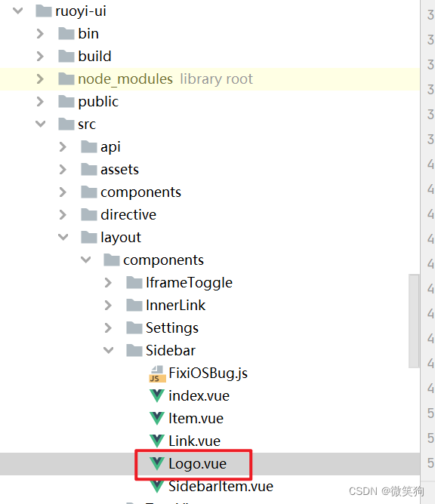Collapse the src folder chevron
The width and height of the screenshot is (435, 504).
pyautogui.click(x=40, y=124)
